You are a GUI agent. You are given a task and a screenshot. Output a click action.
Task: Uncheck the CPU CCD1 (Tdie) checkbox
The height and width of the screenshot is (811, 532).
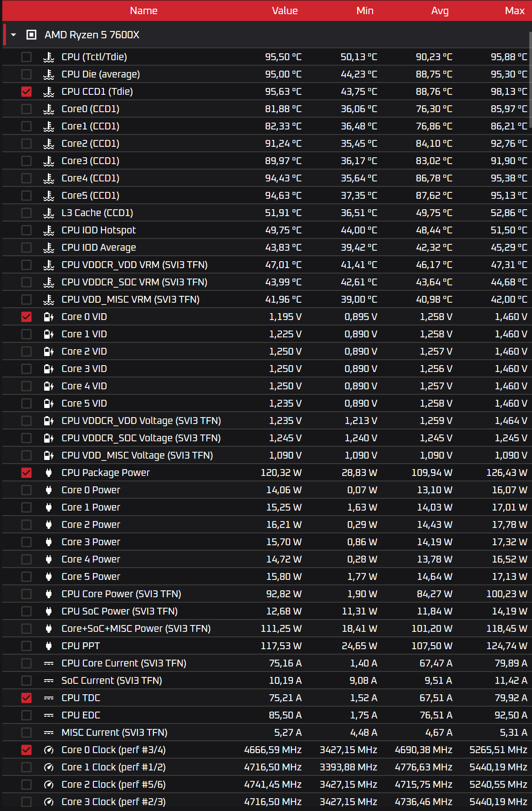(x=26, y=92)
